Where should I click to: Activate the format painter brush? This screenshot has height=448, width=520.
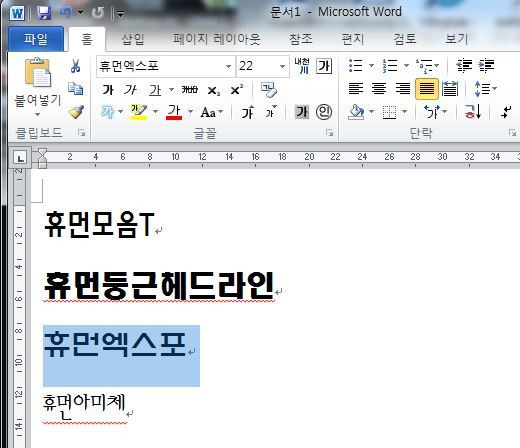click(x=76, y=112)
